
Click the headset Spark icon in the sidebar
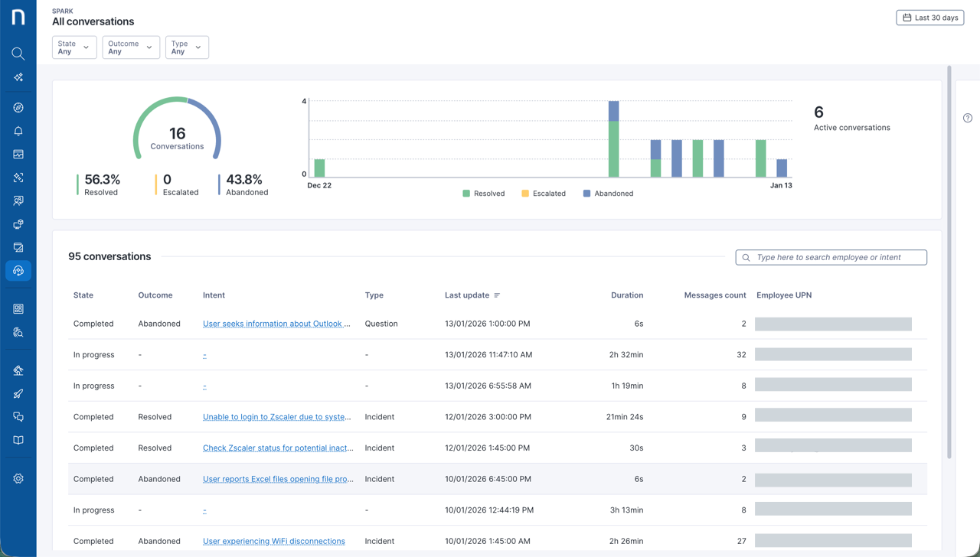pyautogui.click(x=18, y=271)
